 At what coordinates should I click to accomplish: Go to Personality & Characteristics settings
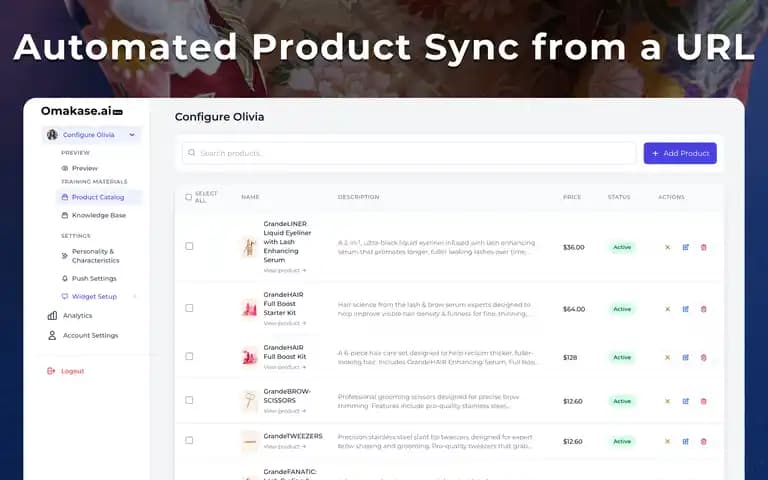click(96, 256)
